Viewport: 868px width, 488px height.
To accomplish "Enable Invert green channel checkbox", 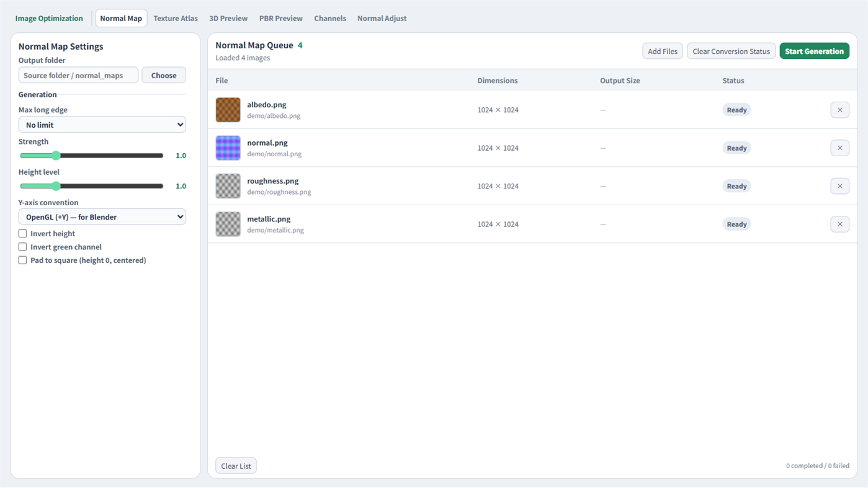I will click(x=22, y=247).
